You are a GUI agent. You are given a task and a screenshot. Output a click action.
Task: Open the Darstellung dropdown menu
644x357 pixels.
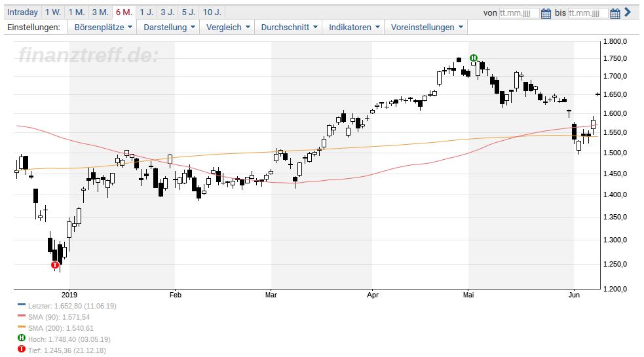[x=169, y=27]
